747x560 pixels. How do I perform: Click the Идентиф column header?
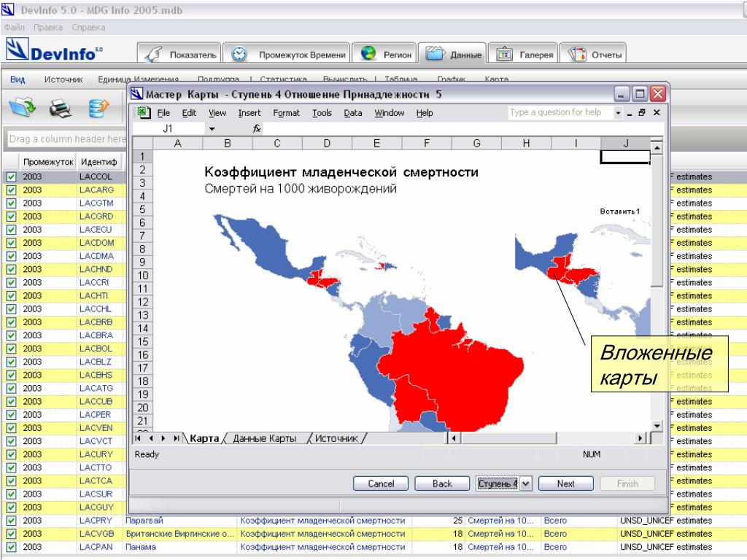tap(99, 162)
